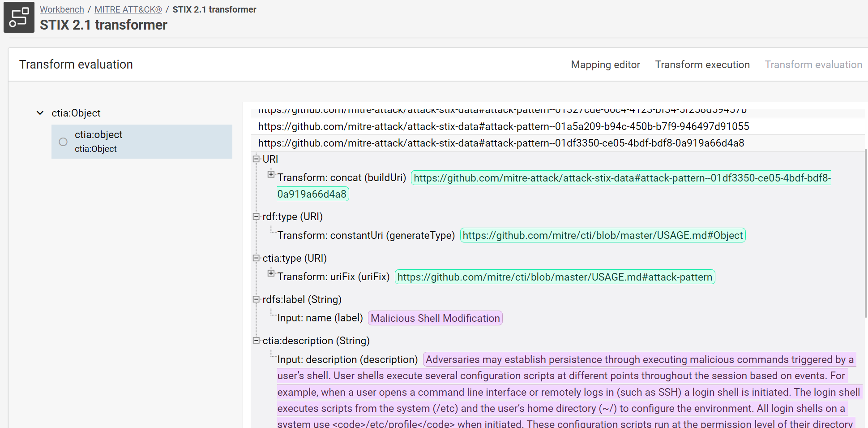Collapse the rdfs:label (String) node
Screen dimensions: 868x428
click(x=256, y=299)
